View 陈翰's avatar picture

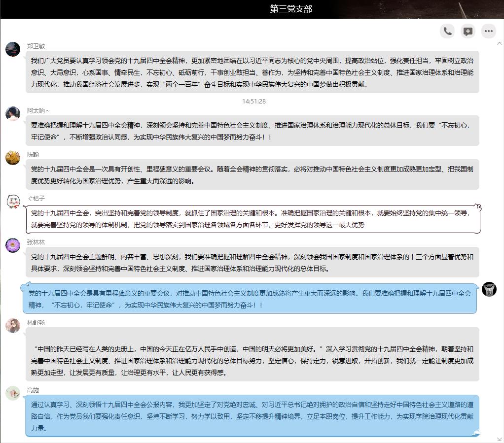click(13, 157)
